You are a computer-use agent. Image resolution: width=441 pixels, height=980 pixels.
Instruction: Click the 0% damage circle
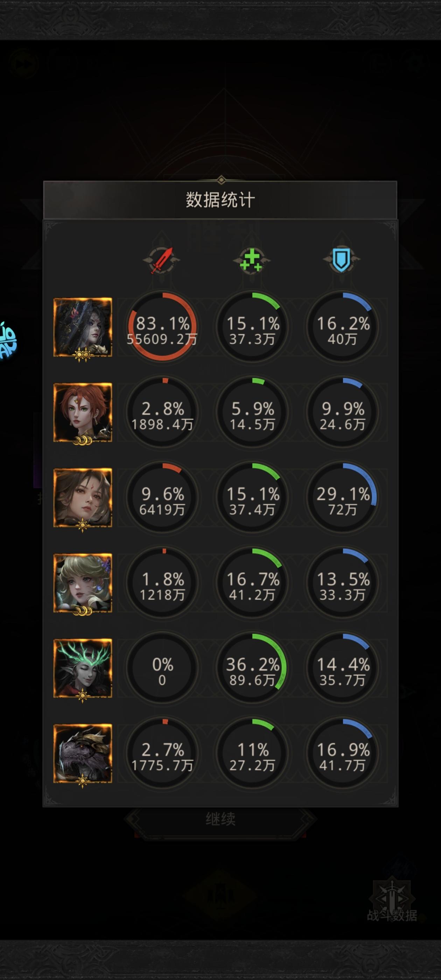tap(162, 668)
